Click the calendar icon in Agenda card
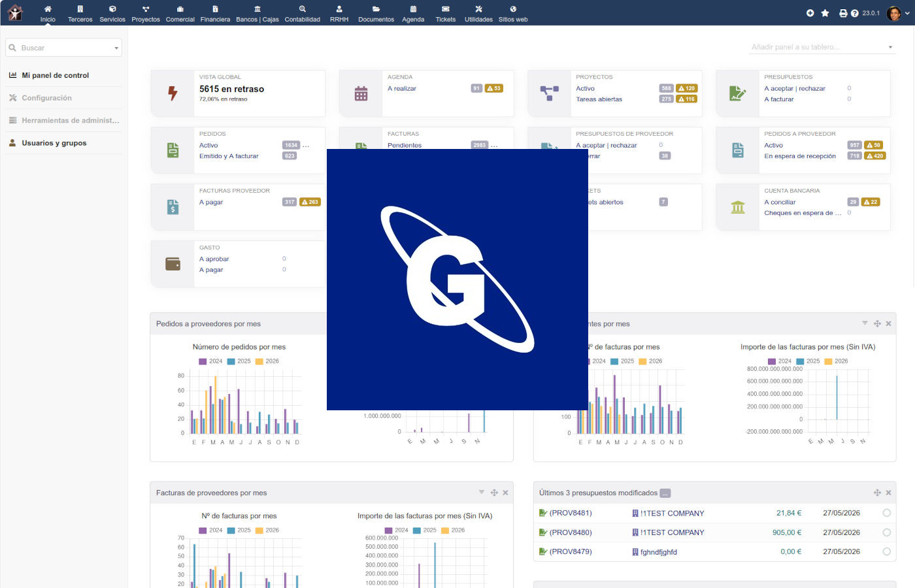 pyautogui.click(x=361, y=93)
